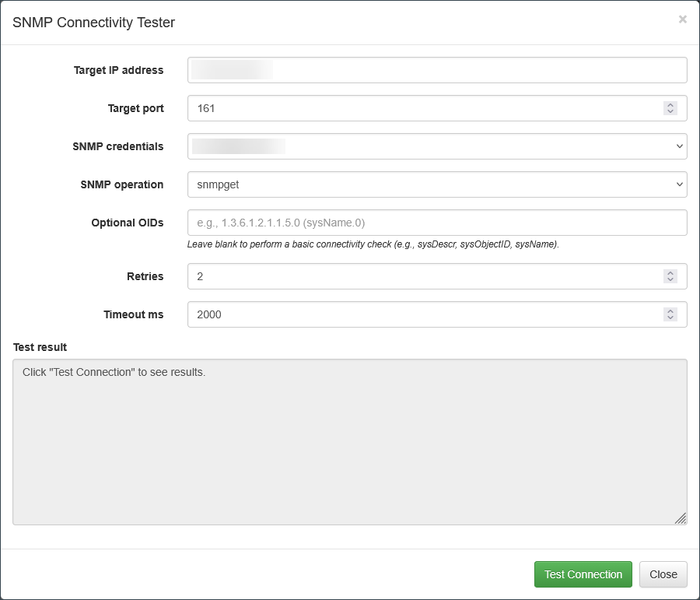Expand the SNMP operation dropdown showing snmpget
The height and width of the screenshot is (600, 700).
click(437, 184)
